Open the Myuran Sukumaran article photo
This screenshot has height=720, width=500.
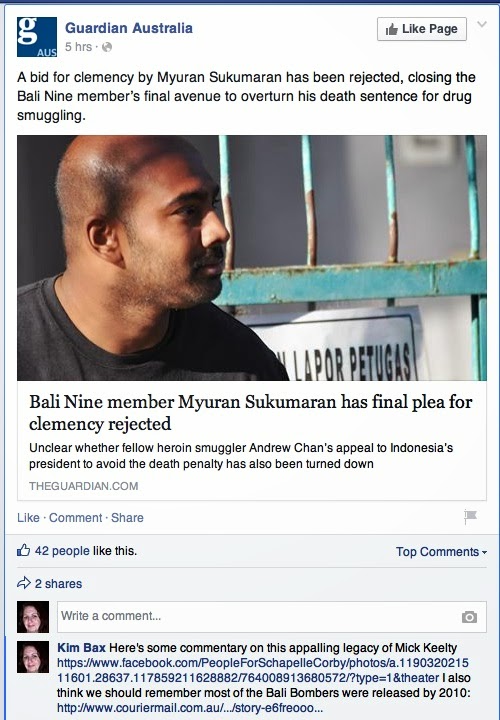tap(252, 258)
